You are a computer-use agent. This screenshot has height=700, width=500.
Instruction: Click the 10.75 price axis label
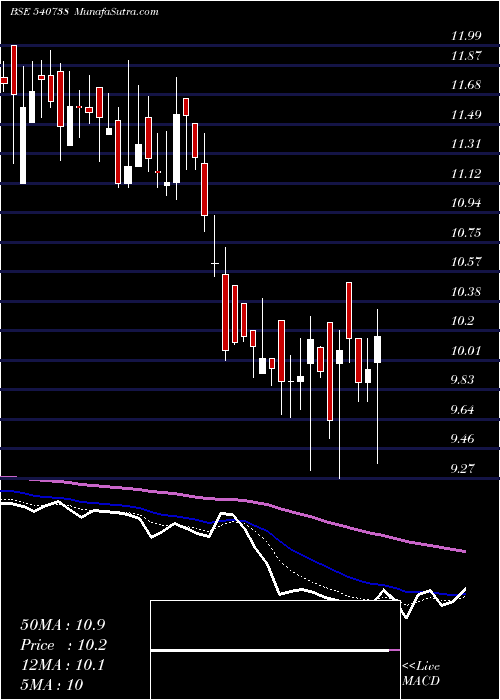pyautogui.click(x=467, y=233)
